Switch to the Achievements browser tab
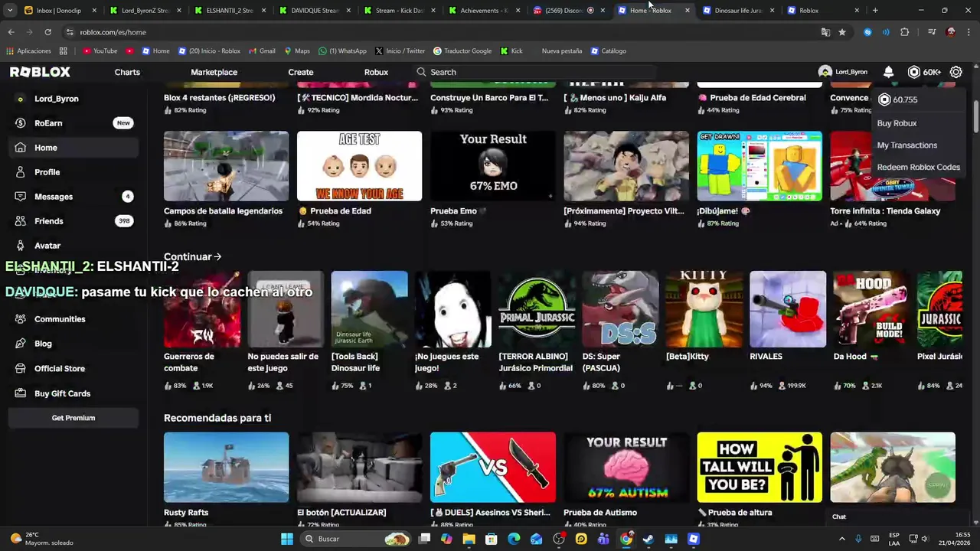Image resolution: width=980 pixels, height=551 pixels. point(482,11)
